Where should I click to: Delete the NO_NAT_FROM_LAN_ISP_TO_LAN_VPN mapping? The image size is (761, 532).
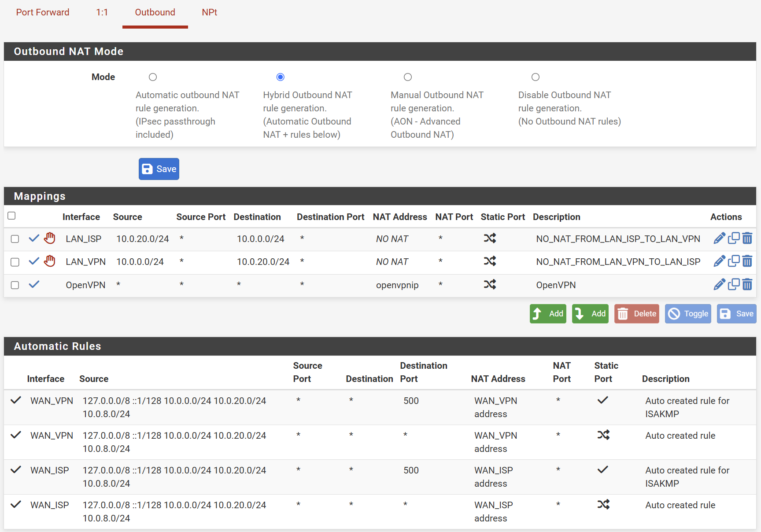click(x=747, y=238)
